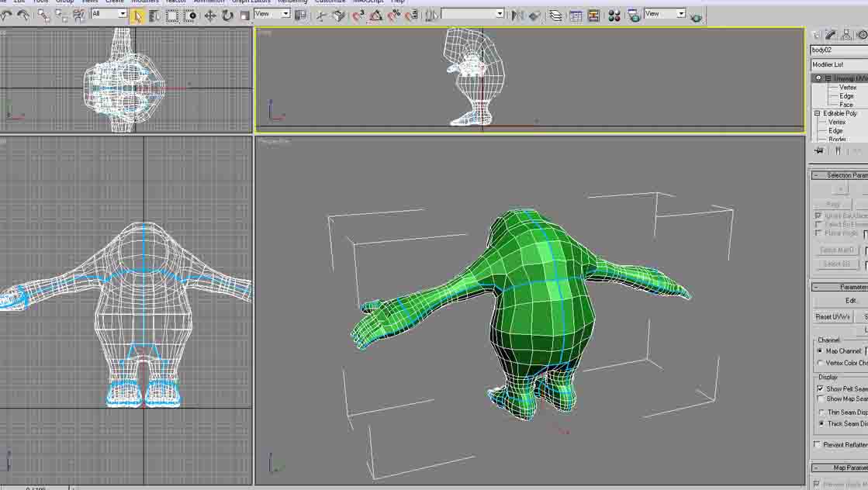Click the Edit... button in Parameters
868x490 pixels.
click(851, 300)
